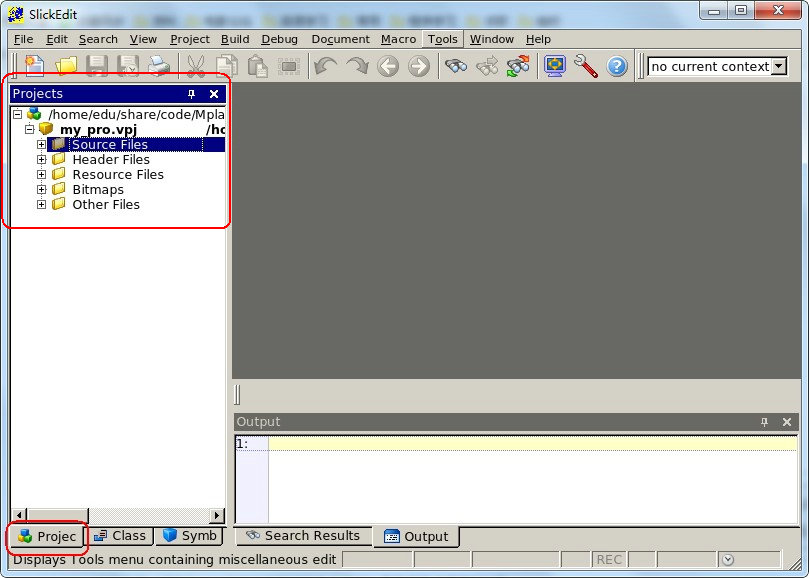Click the REC indicator in status bar
Image resolution: width=809 pixels, height=578 pixels.
pos(608,559)
